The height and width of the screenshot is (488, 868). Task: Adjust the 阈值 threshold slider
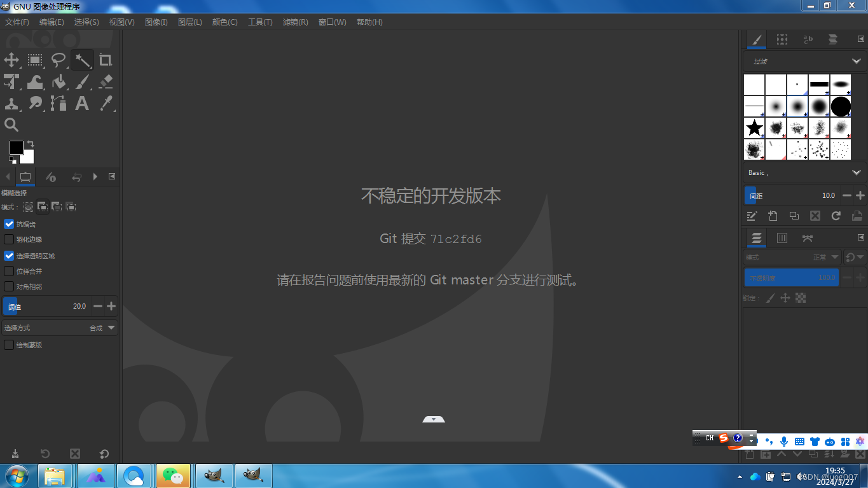pyautogui.click(x=46, y=306)
